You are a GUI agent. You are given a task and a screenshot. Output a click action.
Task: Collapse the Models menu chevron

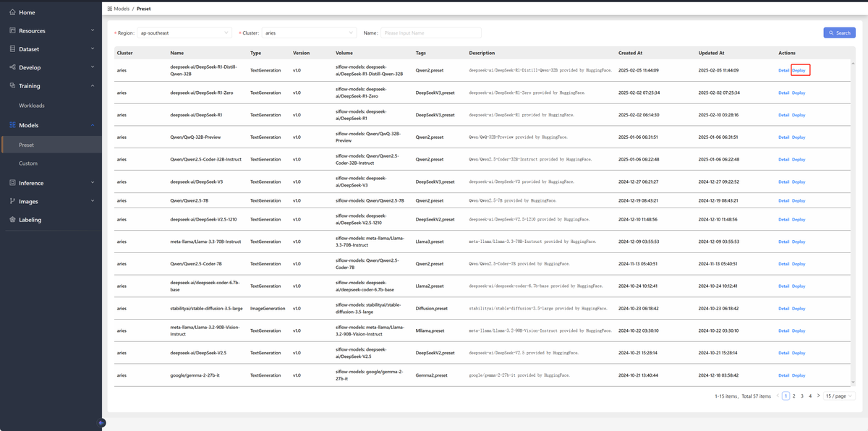pyautogui.click(x=93, y=125)
